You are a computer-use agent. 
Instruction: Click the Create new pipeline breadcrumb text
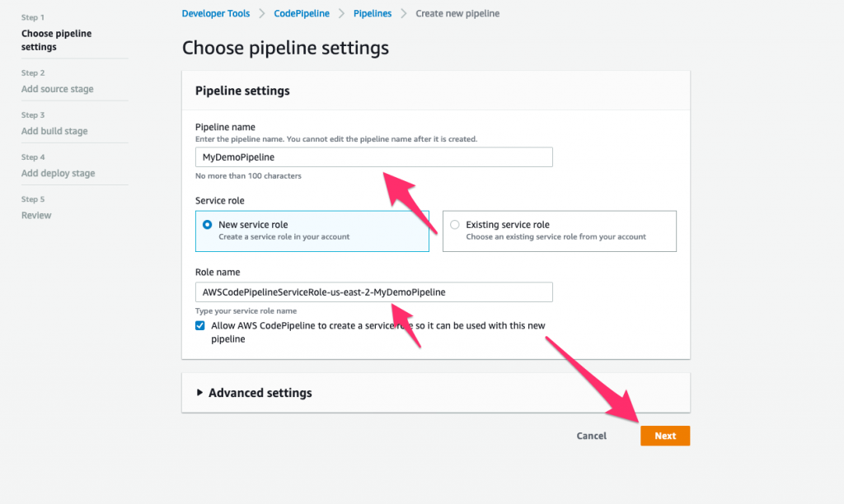(x=457, y=13)
